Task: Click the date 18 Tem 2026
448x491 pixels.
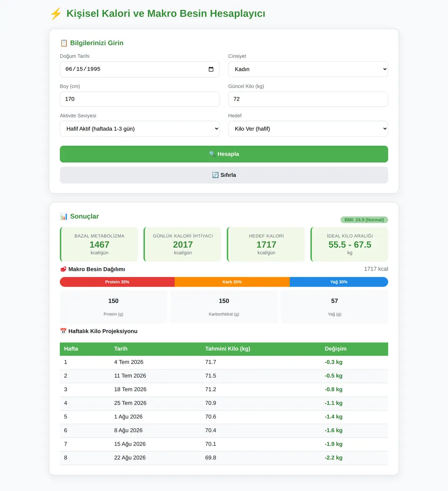Action: [x=130, y=389]
